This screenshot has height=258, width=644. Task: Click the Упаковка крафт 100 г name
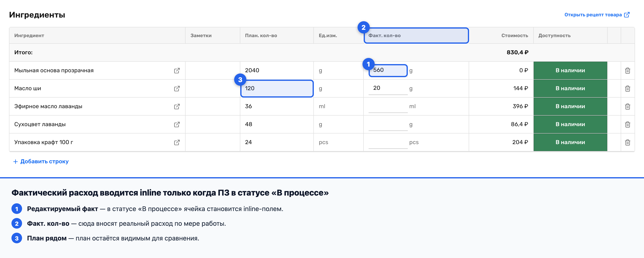[44, 142]
